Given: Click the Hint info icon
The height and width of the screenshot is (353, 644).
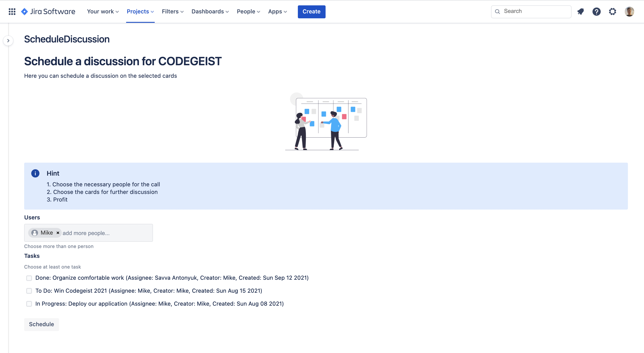Looking at the screenshot, I should 35,173.
